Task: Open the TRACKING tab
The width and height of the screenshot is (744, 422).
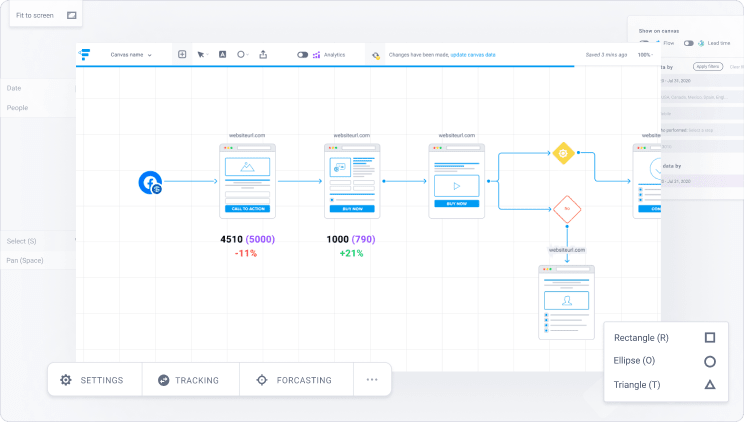Action: (191, 380)
